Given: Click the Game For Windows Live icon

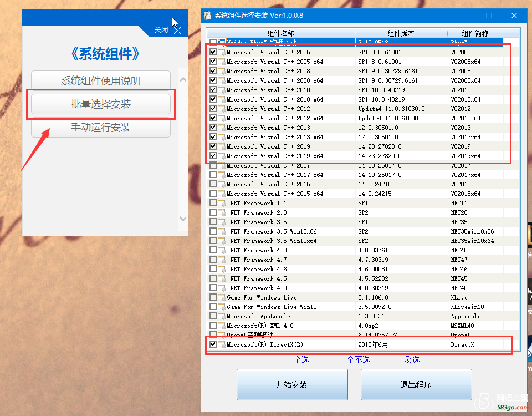Looking at the screenshot, I should click(222, 297).
